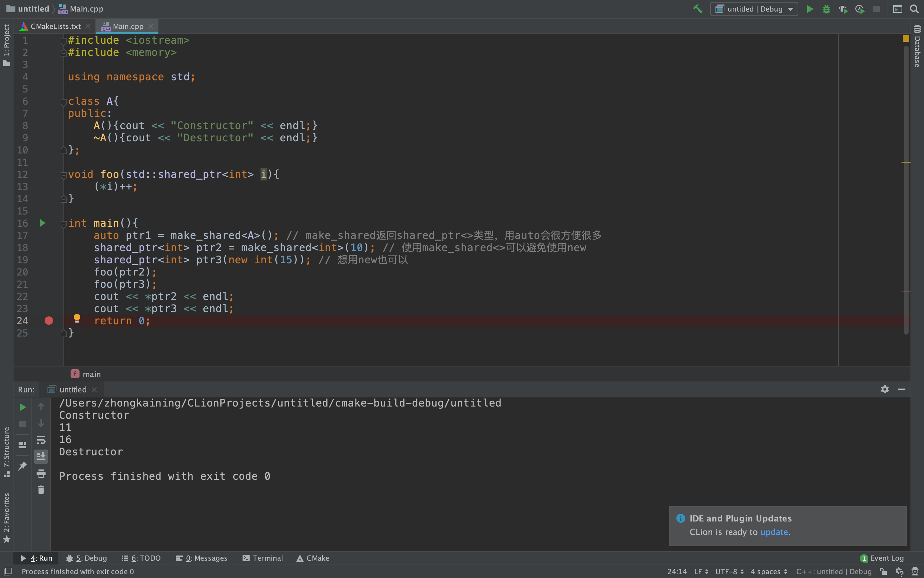Open the untitled | Debug configuration dropdown
Screen dimensions: 924x578
tap(754, 9)
